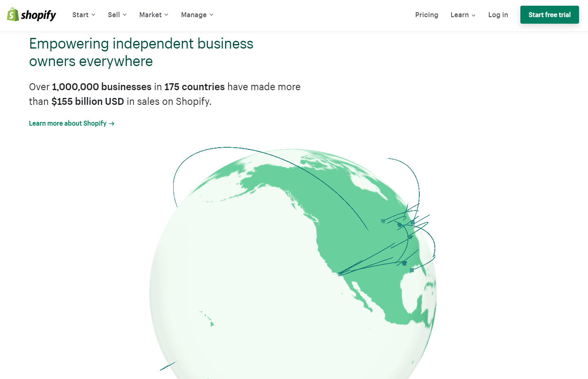Open the Learn more about Shopify link

click(x=67, y=123)
